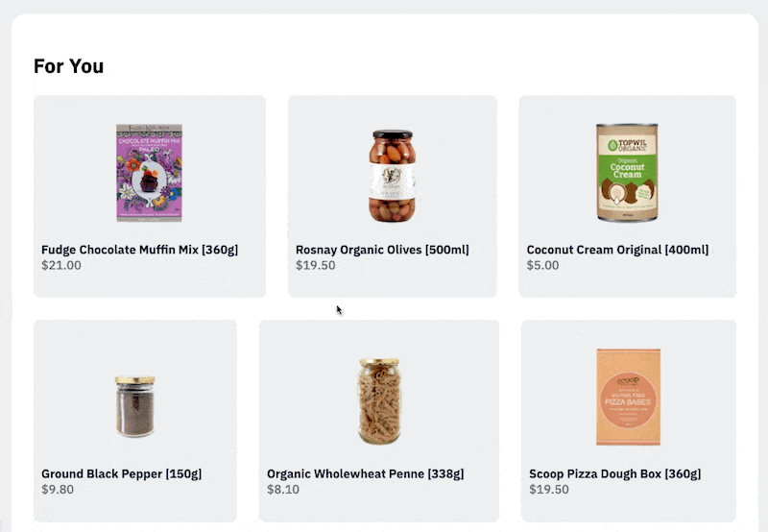Open Scoop Pizza Dough Box [360g] title
The width and height of the screenshot is (768, 532).
614,473
